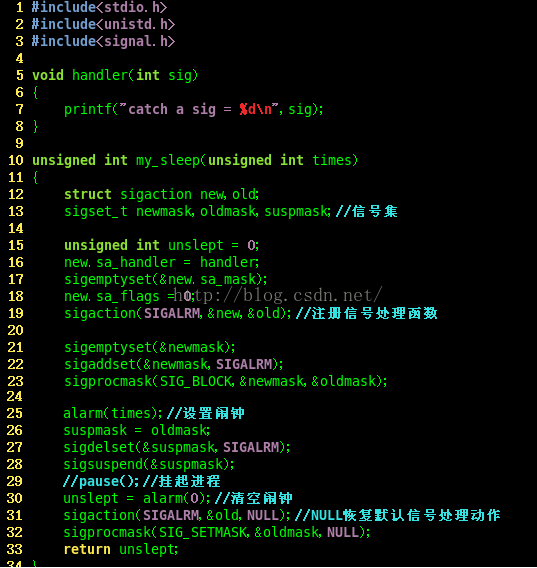The width and height of the screenshot is (537, 568).
Task: Click sigaction(SIGALRM,&old,NULL) on line 31
Action: (177, 515)
